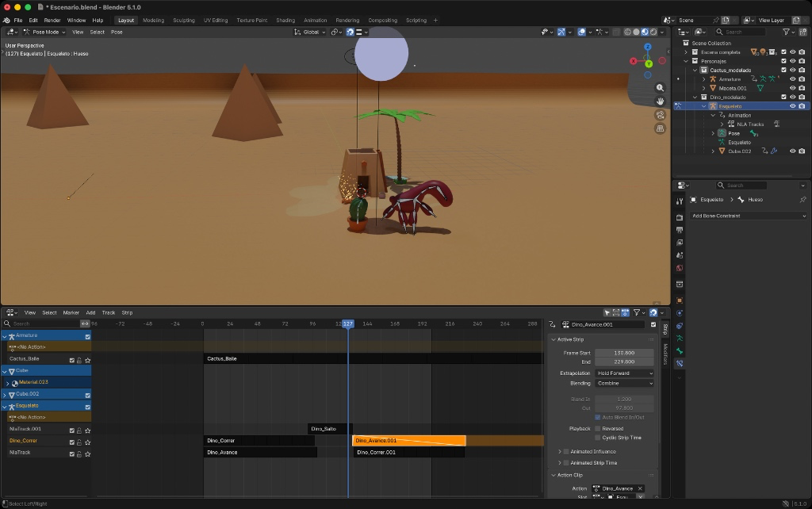Hide Esqueleto in viewport via eye icon
The width and height of the screenshot is (812, 509).
tap(792, 106)
